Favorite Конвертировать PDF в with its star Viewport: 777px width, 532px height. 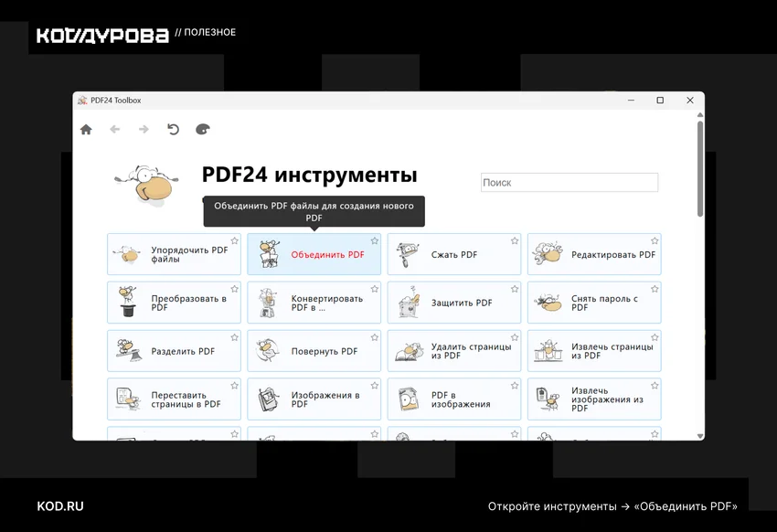tap(375, 289)
